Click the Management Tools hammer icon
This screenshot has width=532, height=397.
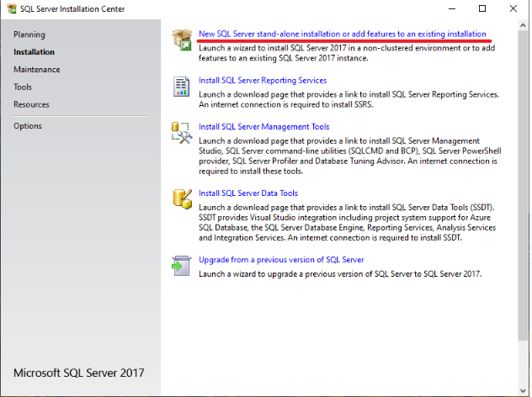coord(182,133)
